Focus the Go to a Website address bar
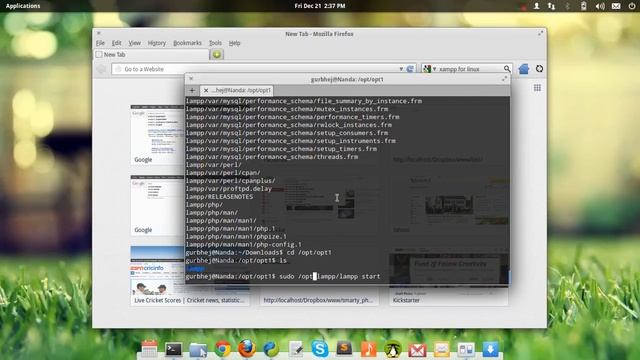 255,69
